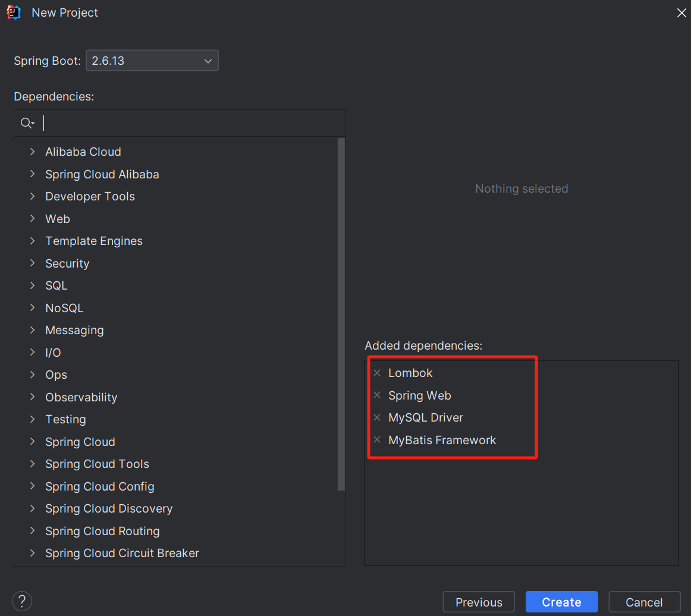The height and width of the screenshot is (616, 691).
Task: Select the Observability tree row label
Action: point(81,397)
